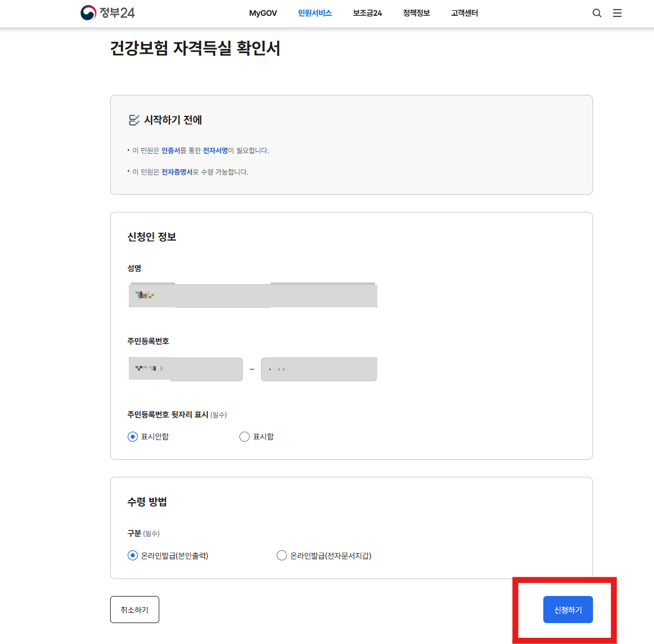The image size is (654, 644).
Task: Choose 온라인발급(전자문서지갑) option
Action: coord(282,555)
